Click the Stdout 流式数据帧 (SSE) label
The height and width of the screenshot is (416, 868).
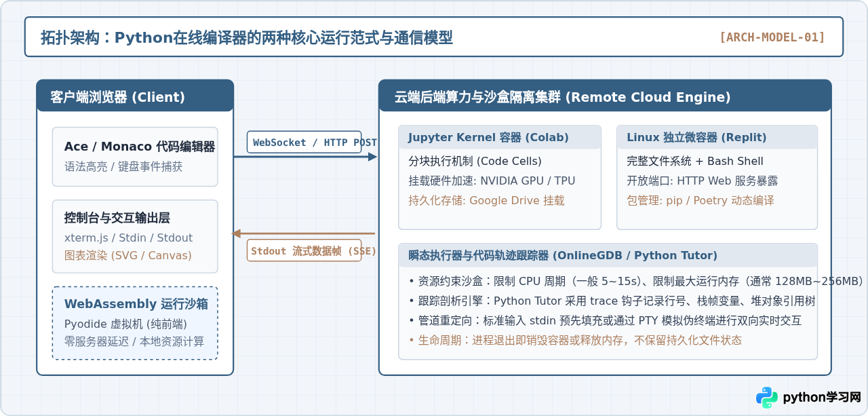pyautogui.click(x=304, y=250)
